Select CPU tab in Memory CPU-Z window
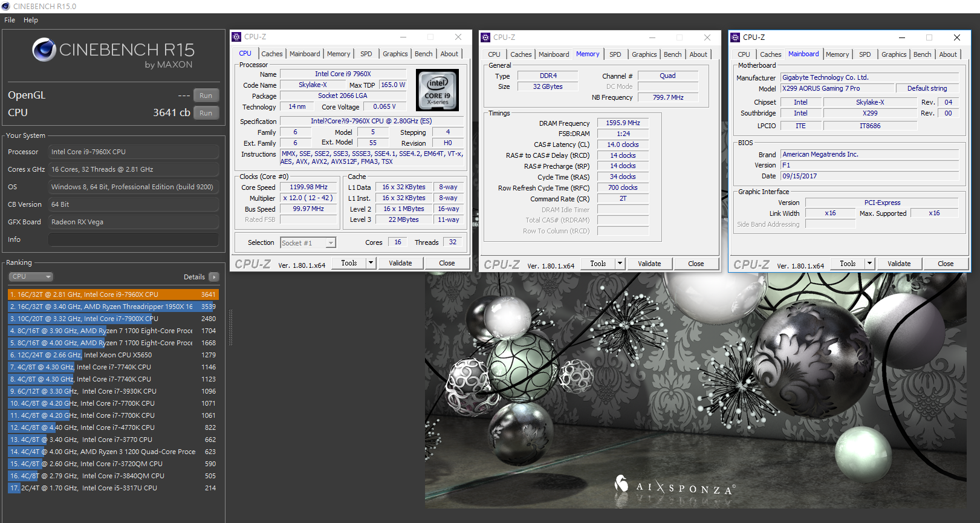The height and width of the screenshot is (523, 980). (x=494, y=54)
